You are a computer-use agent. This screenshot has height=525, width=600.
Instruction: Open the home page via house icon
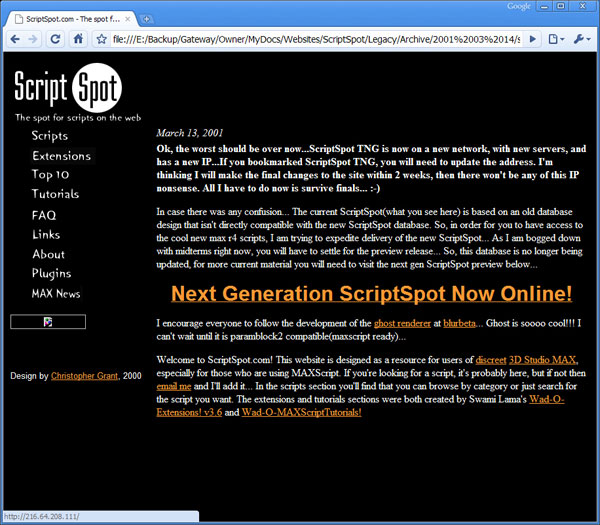[78, 39]
